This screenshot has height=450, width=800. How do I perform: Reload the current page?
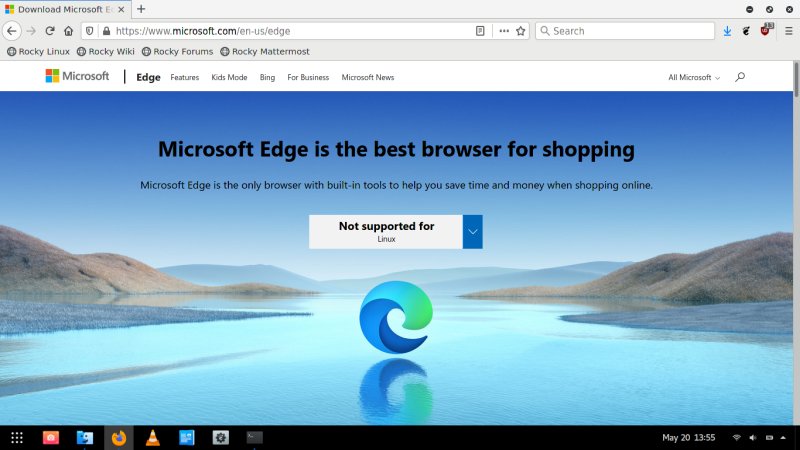50,31
